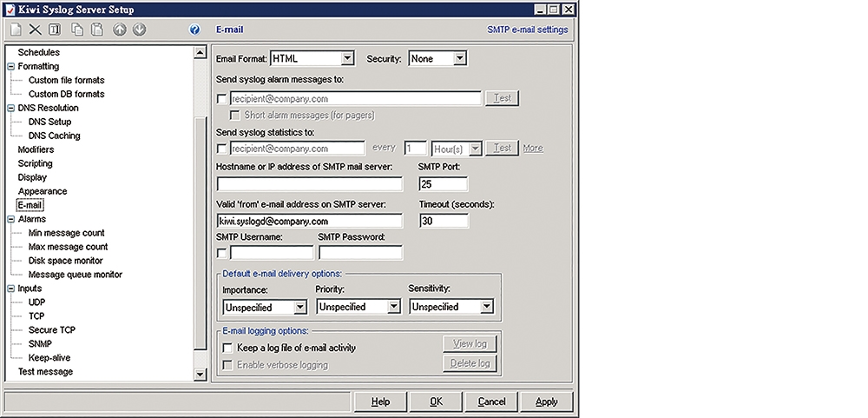Select Custom file formats in the tree
Viewport: 868px width, 418px height.
coord(67,80)
